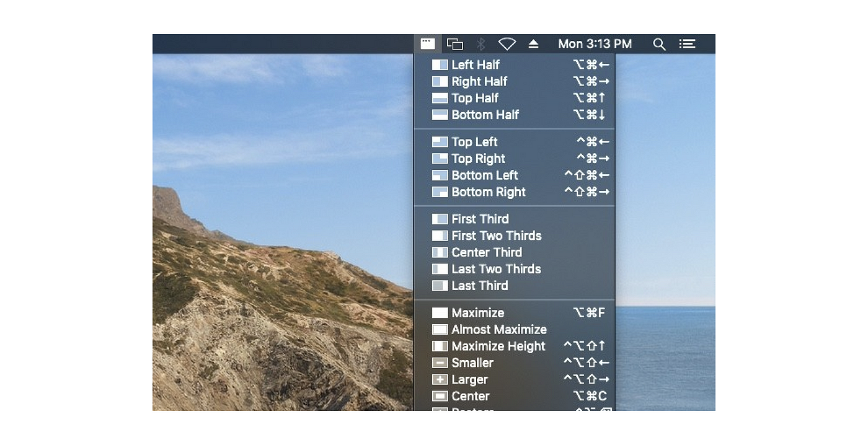Click the minus Smaller icon
868x445 pixels.
pyautogui.click(x=440, y=363)
